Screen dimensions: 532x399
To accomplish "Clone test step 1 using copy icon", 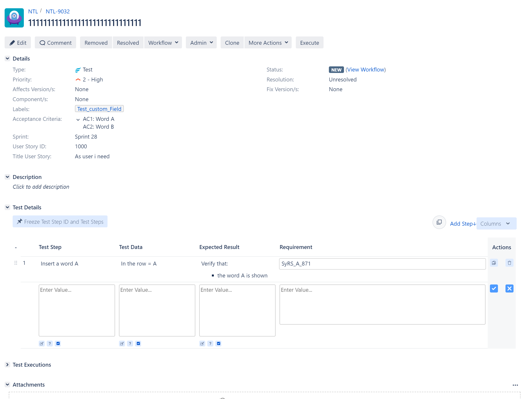I will pyautogui.click(x=494, y=263).
